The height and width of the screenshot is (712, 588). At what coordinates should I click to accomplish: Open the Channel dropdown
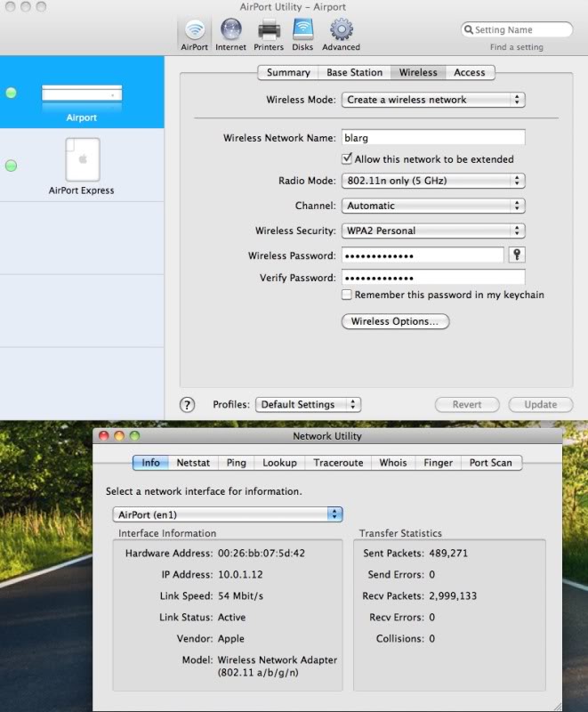pyautogui.click(x=433, y=206)
